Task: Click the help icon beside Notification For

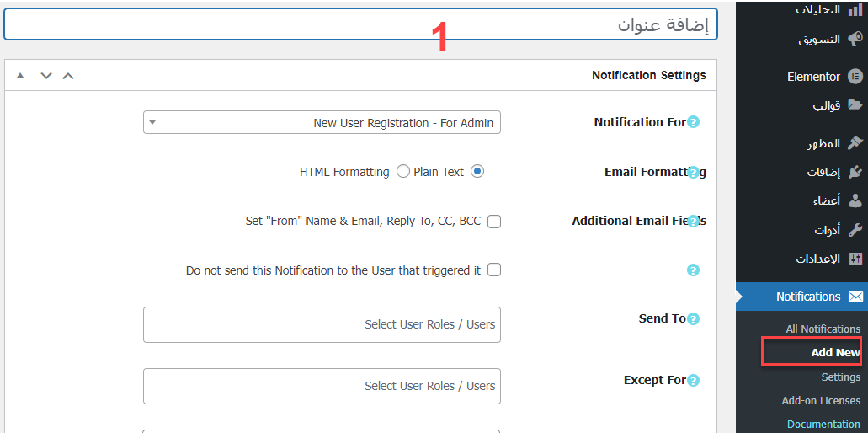Action: point(693,122)
